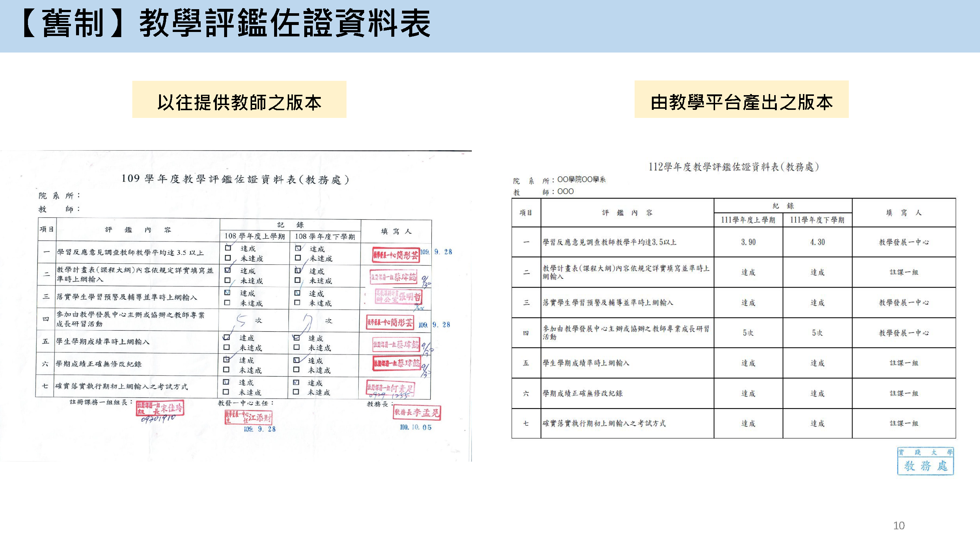Click 學期成績正確無修改紀錄 in the right table
This screenshot has width=980, height=551.
click(582, 393)
